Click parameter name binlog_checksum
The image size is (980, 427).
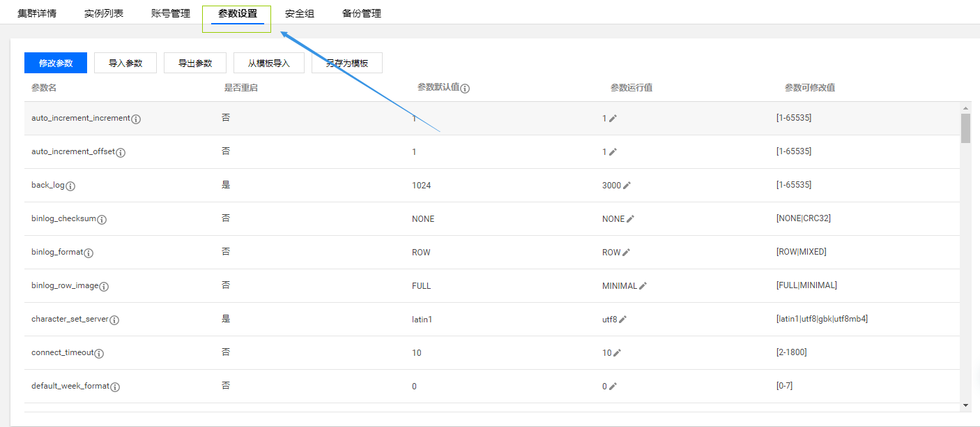pyautogui.click(x=63, y=219)
